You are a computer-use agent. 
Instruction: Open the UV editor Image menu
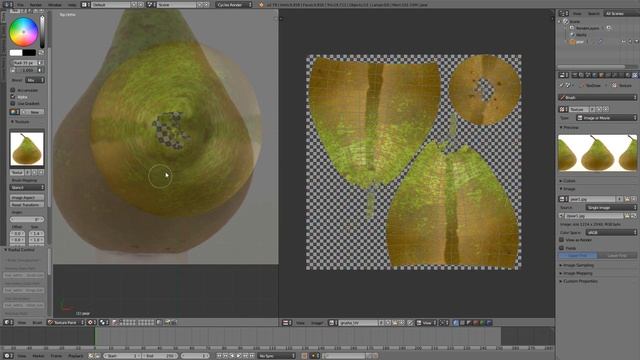pos(317,322)
